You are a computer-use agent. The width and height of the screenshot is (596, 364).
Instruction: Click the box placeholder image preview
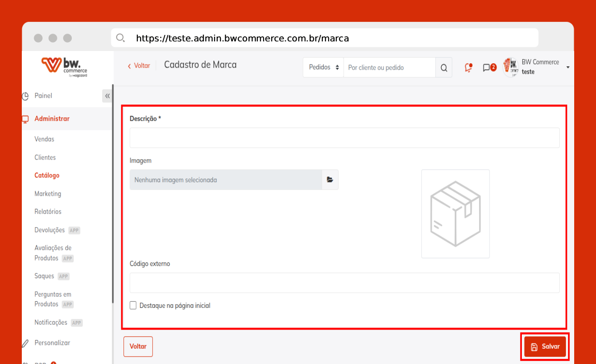click(x=455, y=214)
